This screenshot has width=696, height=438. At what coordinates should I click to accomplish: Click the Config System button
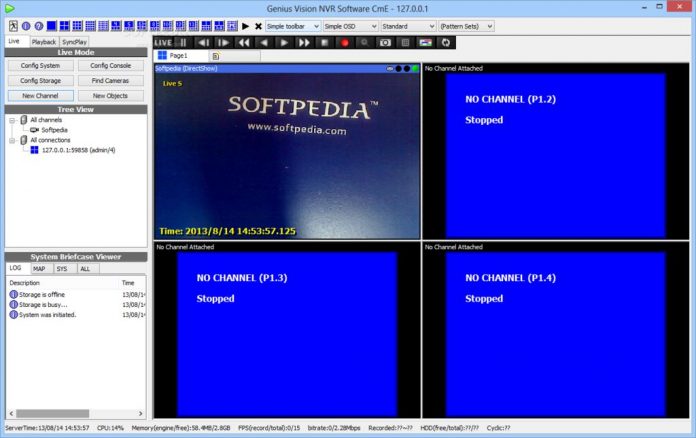pyautogui.click(x=40, y=66)
